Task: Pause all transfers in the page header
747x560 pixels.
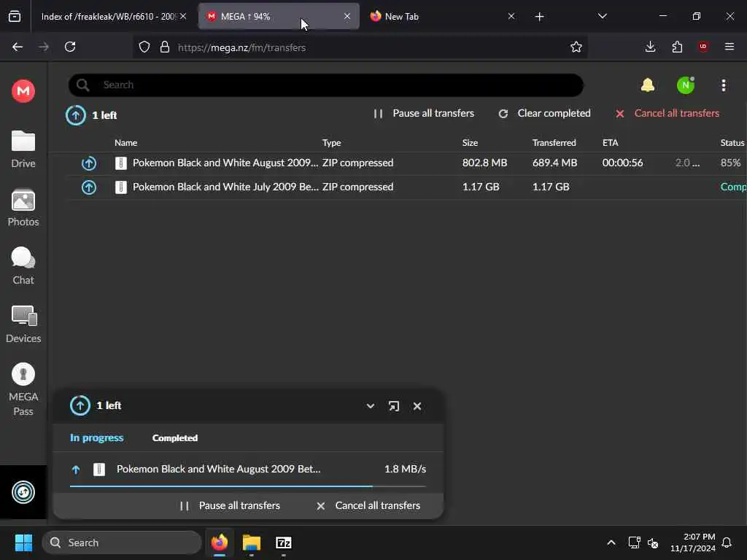Action: click(424, 113)
